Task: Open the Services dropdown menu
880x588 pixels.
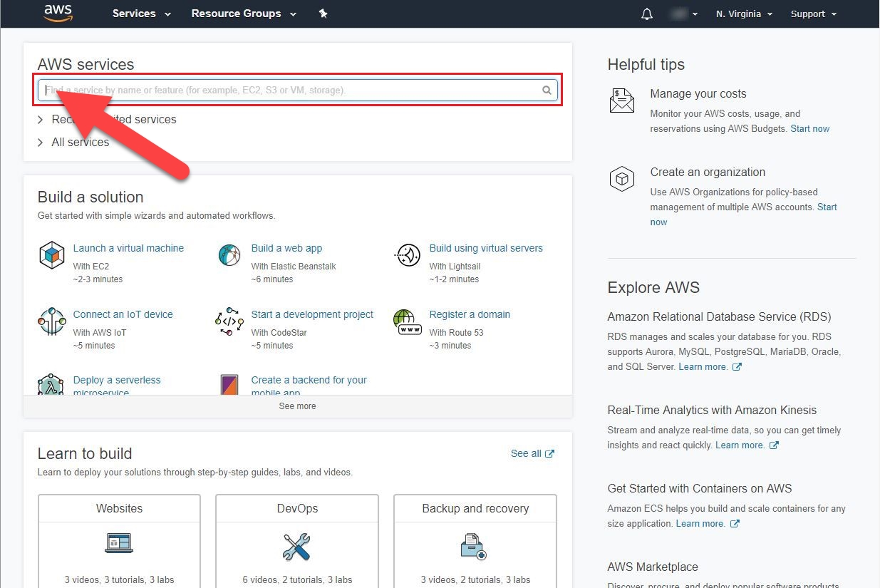Action: pyautogui.click(x=141, y=14)
